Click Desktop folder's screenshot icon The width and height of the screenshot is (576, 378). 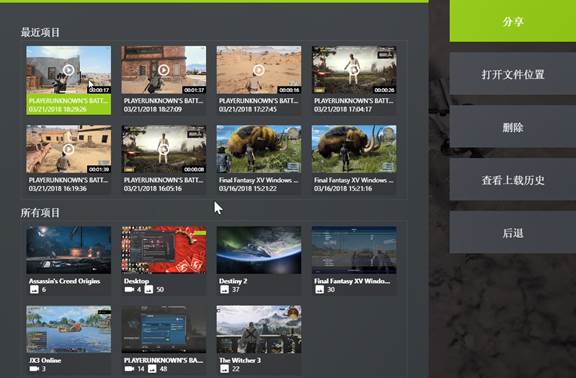(148, 289)
